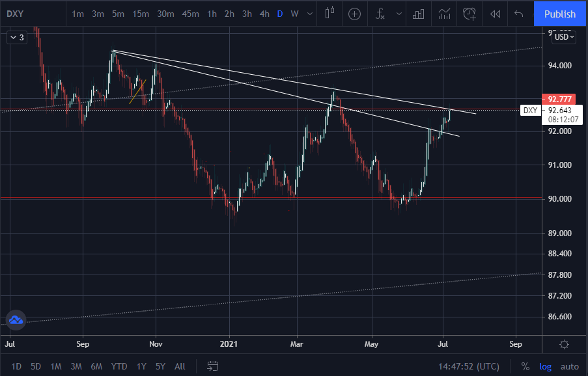This screenshot has height=376, width=588.
Task: Select the 3m timeframe in top toolbar
Action: [x=98, y=14]
